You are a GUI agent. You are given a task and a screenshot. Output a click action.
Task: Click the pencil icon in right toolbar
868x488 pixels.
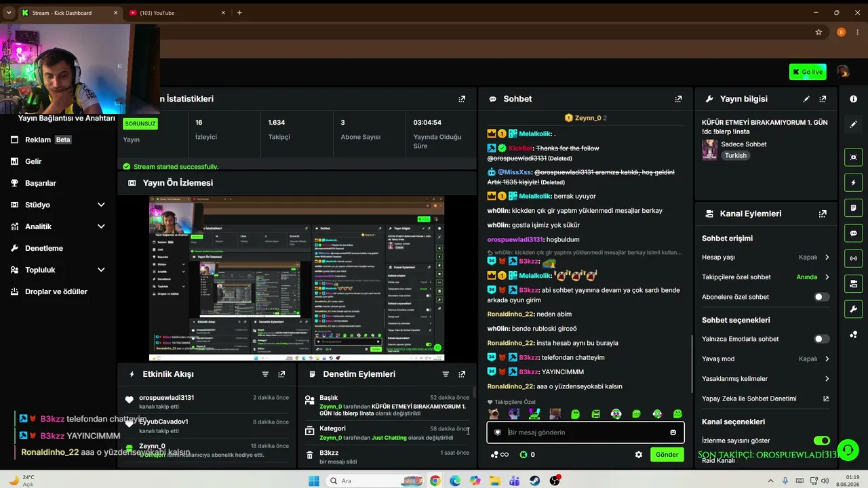[853, 125]
